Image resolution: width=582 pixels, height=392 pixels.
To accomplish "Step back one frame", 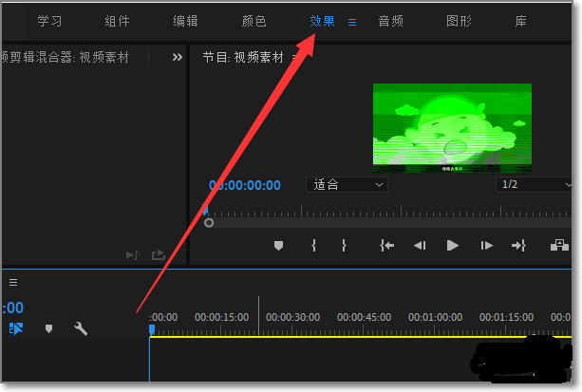I will (420, 246).
